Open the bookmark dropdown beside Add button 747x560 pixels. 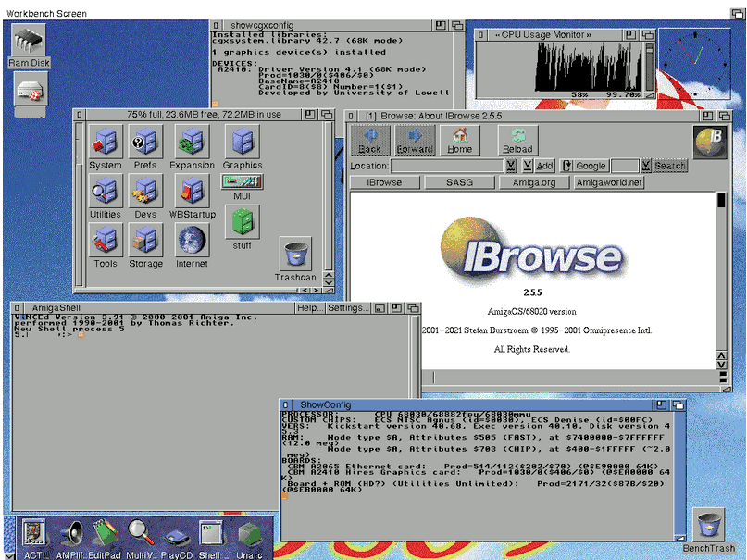(527, 166)
